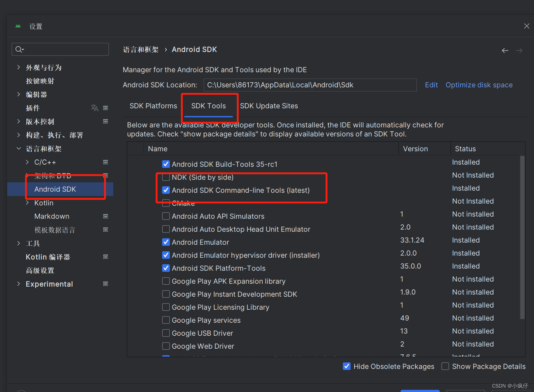The height and width of the screenshot is (392, 534).
Task: Close the settings dialog
Action: 527,26
